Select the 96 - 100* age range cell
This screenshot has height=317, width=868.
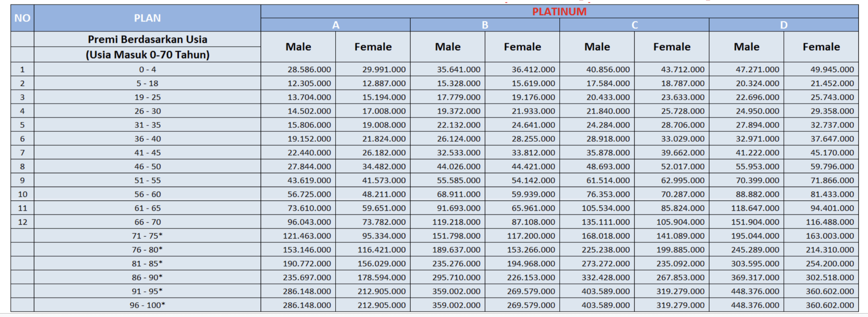click(147, 305)
